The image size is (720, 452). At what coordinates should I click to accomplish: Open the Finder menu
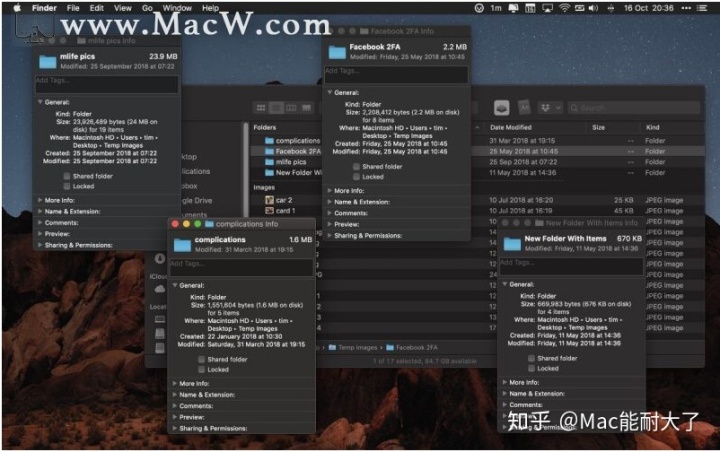pyautogui.click(x=44, y=8)
